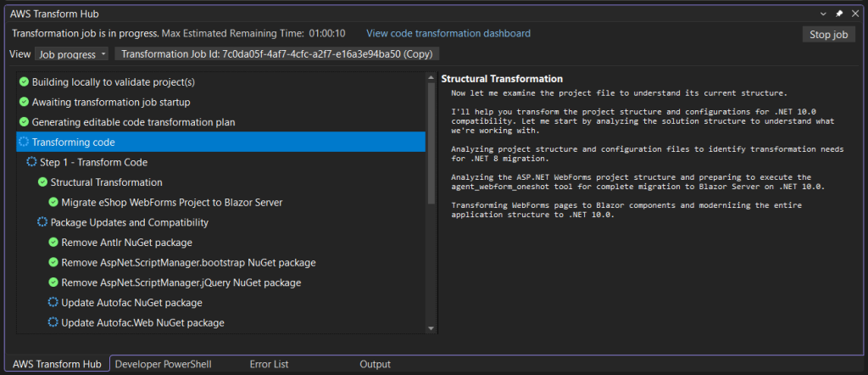Select Generating editable code transformation plan row

221,122
